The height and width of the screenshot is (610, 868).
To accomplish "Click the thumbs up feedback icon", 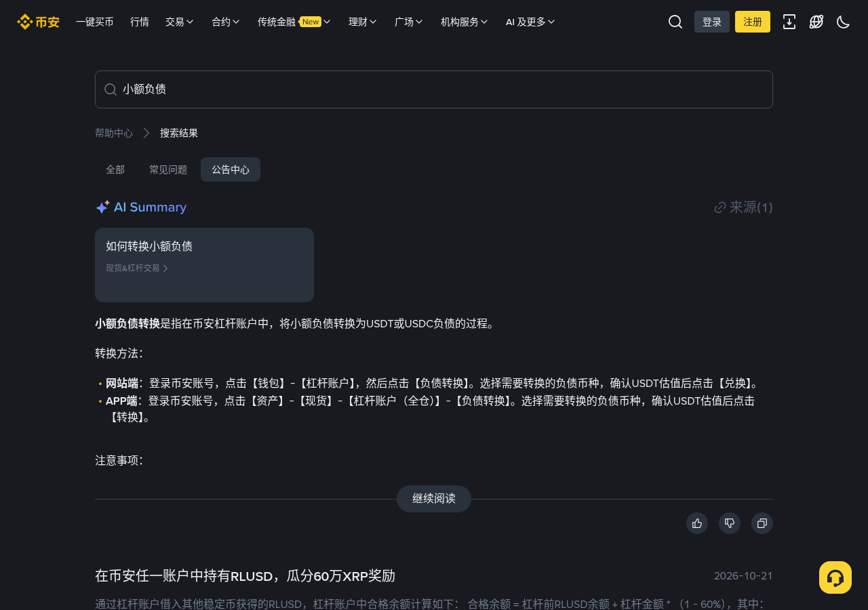I will click(x=697, y=523).
